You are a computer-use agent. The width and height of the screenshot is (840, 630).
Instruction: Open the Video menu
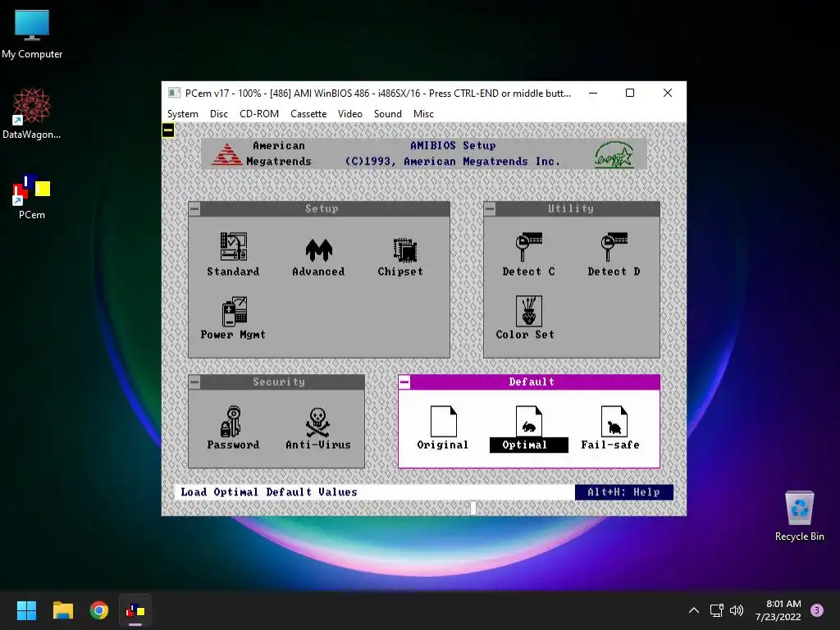coord(349,113)
